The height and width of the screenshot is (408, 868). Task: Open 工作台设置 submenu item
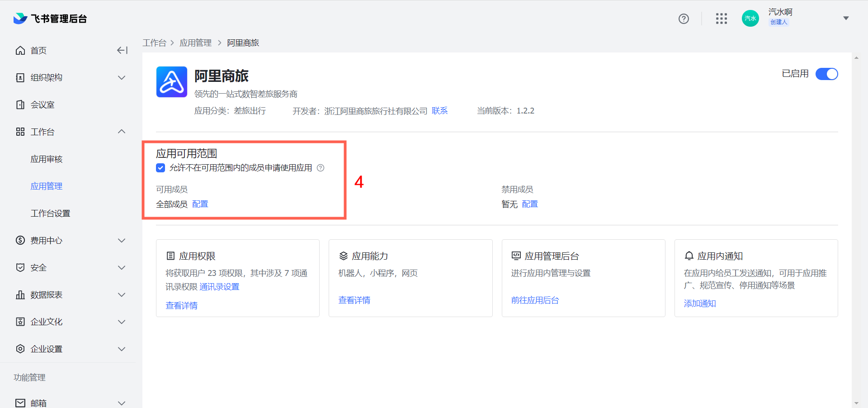pyautogui.click(x=50, y=213)
